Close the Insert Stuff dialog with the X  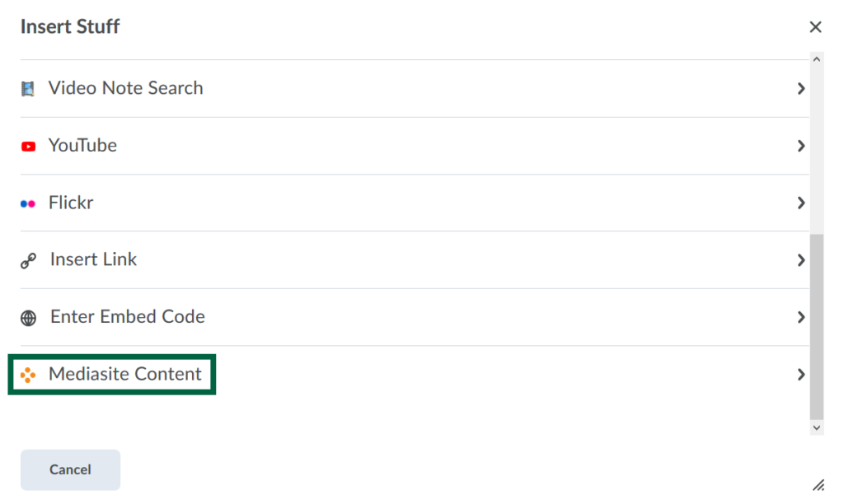815,26
